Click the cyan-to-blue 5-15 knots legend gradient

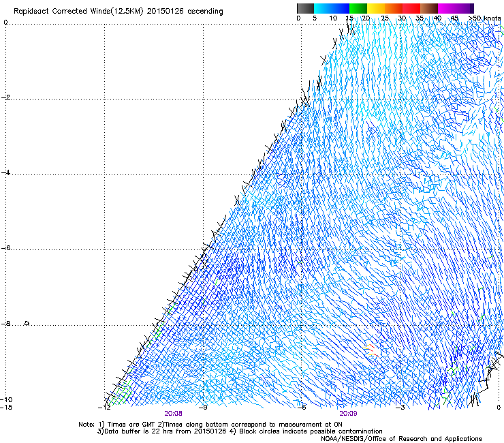point(332,8)
